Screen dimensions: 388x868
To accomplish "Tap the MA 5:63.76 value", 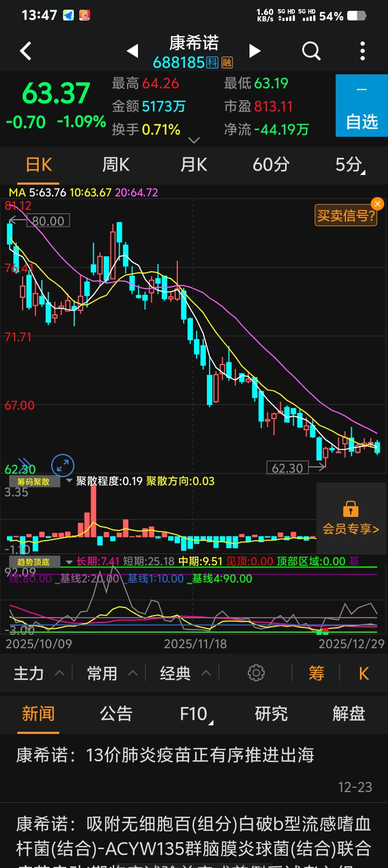I will [47, 192].
